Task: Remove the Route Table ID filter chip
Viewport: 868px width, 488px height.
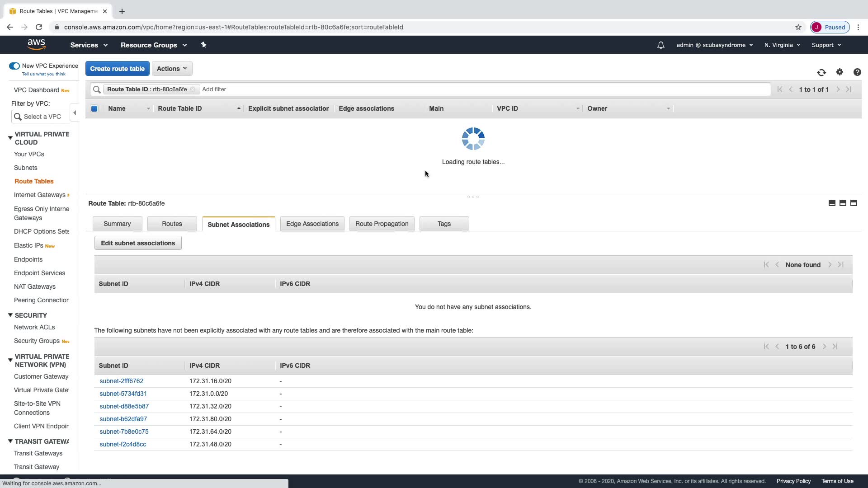Action: pyautogui.click(x=193, y=89)
